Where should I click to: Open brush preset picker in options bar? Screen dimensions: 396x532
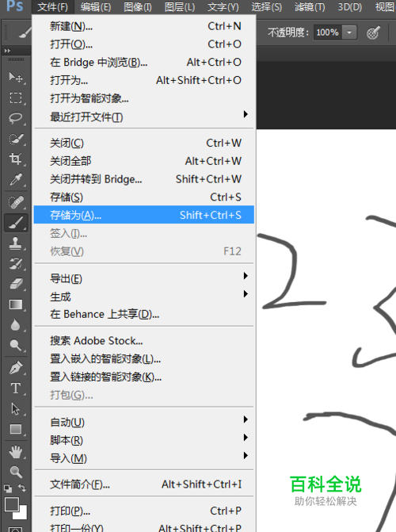coord(26,33)
